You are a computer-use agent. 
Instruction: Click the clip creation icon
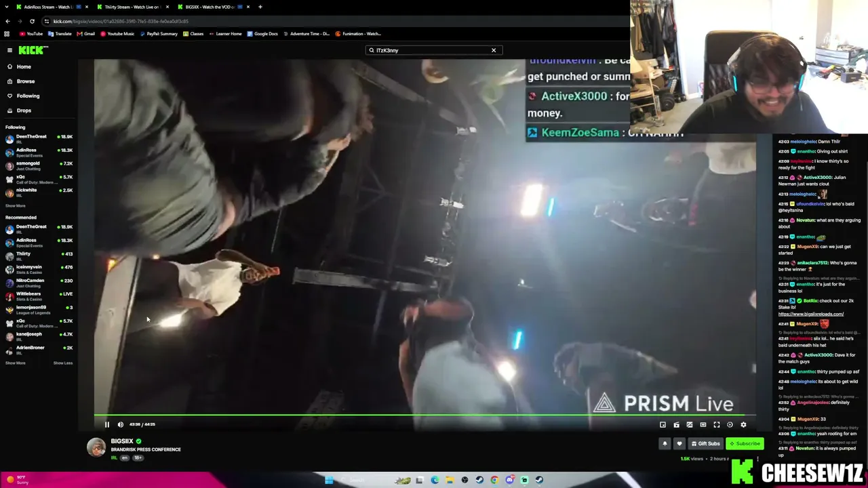[676, 424]
